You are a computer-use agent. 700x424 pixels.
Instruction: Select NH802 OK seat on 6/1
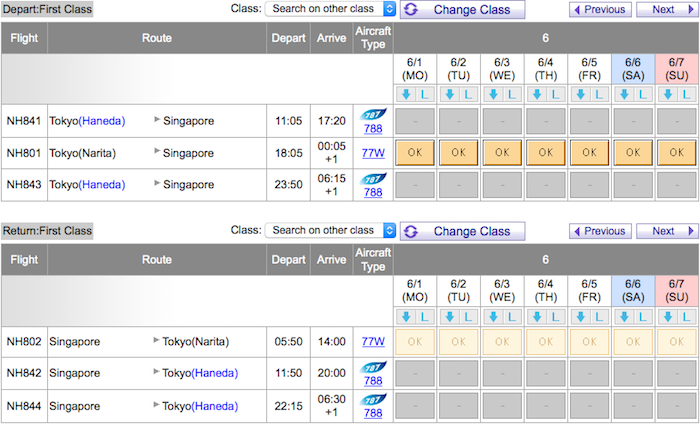point(415,342)
